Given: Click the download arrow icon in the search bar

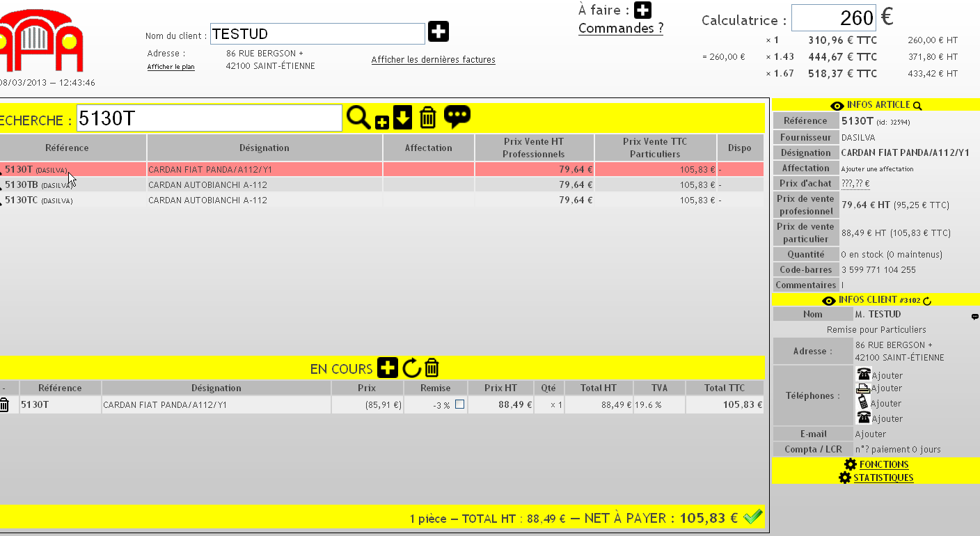Looking at the screenshot, I should pyautogui.click(x=403, y=118).
